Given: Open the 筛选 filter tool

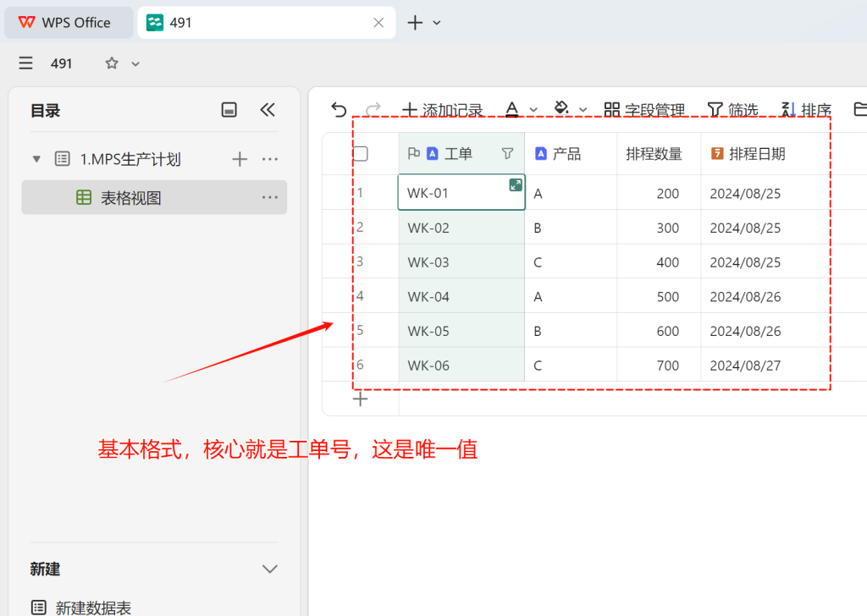Looking at the screenshot, I should [x=732, y=110].
